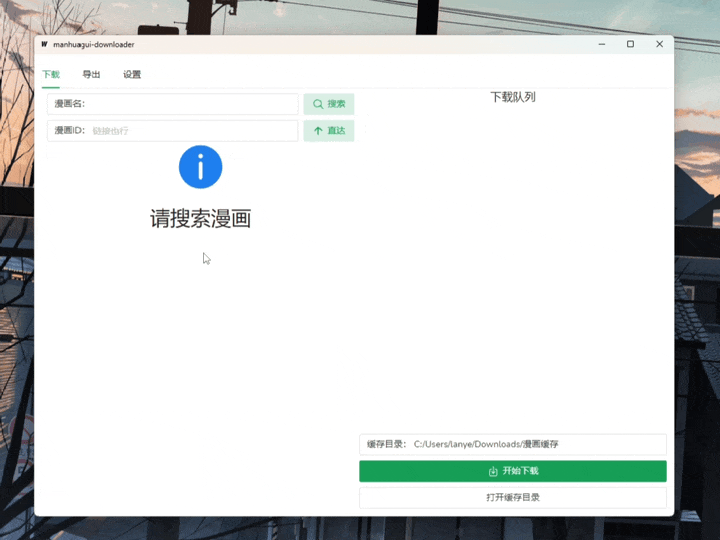Open the 设置 tab

tap(132, 74)
